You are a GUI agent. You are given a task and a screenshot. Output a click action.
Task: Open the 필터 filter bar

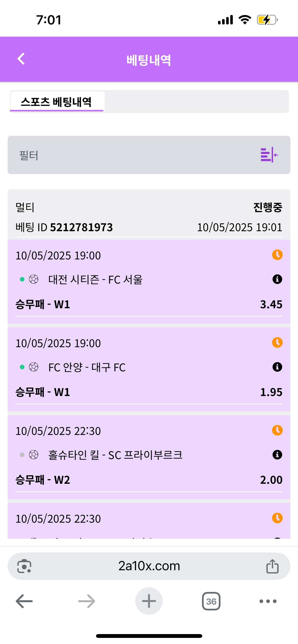pos(127,155)
